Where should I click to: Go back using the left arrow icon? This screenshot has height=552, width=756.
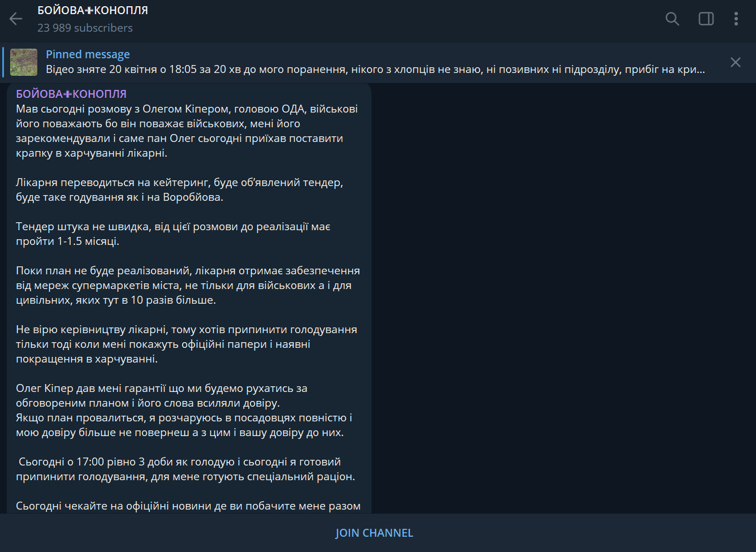point(16,19)
